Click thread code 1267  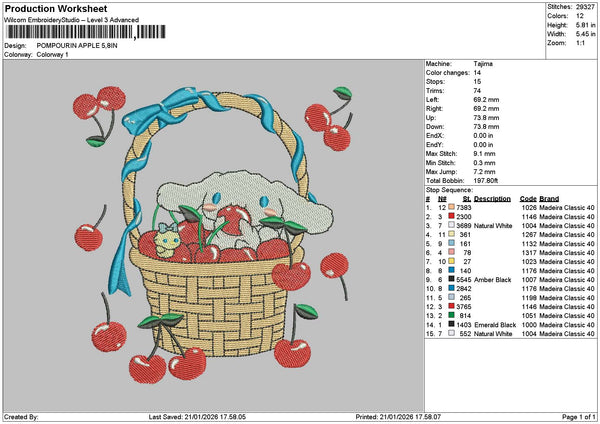click(x=529, y=235)
